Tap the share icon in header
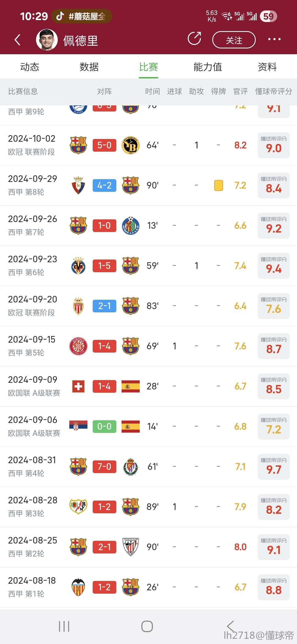This screenshot has height=644, width=297. coord(194,39)
